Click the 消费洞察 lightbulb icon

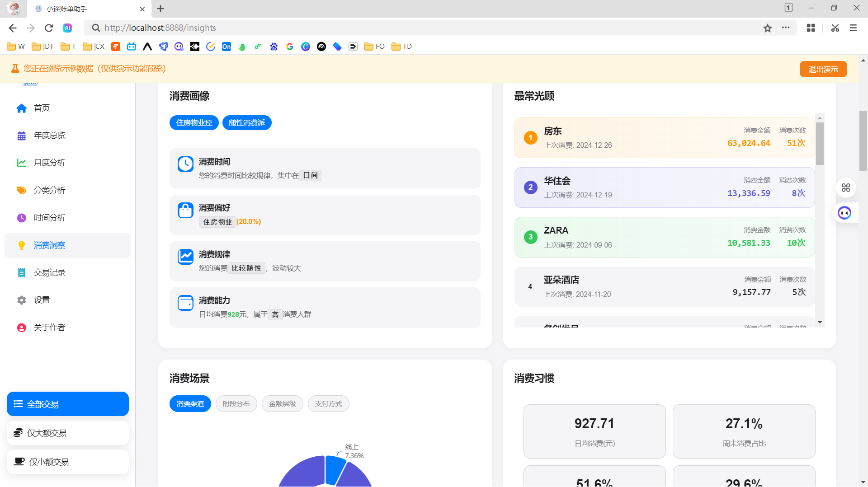point(21,245)
